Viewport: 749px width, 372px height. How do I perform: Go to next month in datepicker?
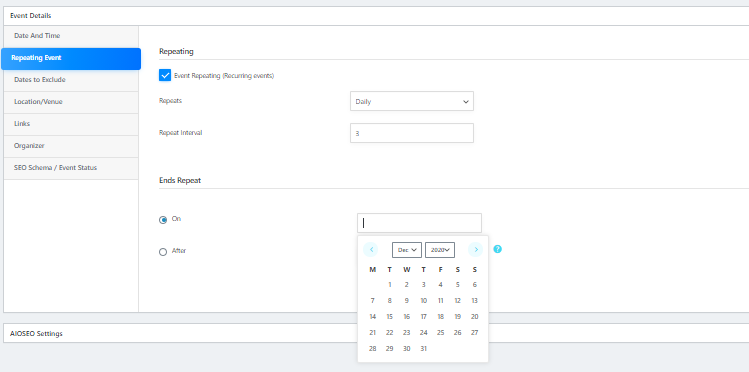point(475,249)
